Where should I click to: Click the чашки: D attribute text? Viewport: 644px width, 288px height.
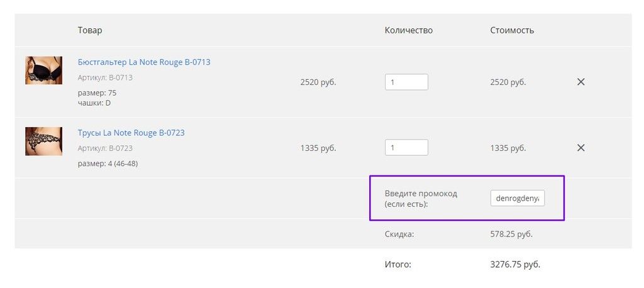[x=94, y=102]
